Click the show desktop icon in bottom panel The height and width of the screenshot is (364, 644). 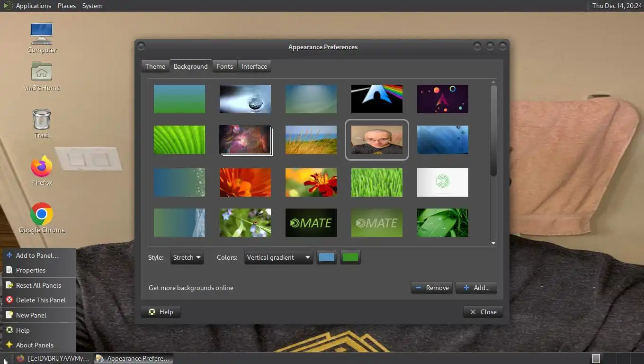click(x=5, y=359)
